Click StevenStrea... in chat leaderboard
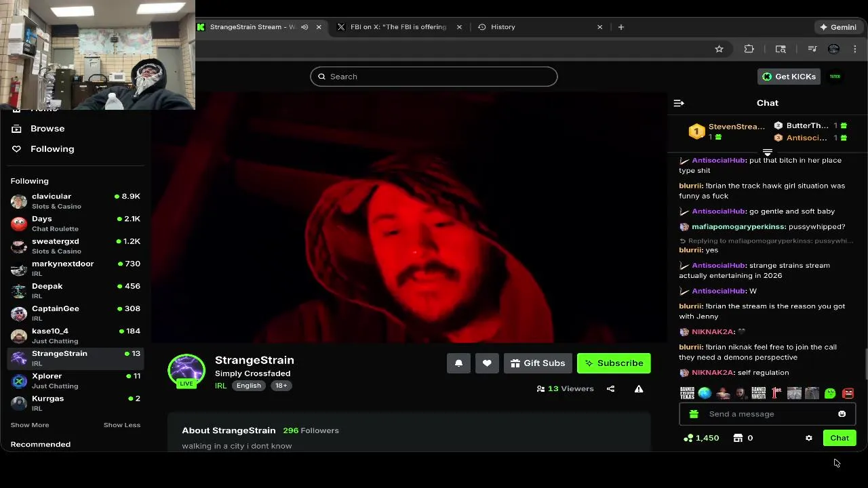Viewport: 868px width, 488px height. [736, 127]
